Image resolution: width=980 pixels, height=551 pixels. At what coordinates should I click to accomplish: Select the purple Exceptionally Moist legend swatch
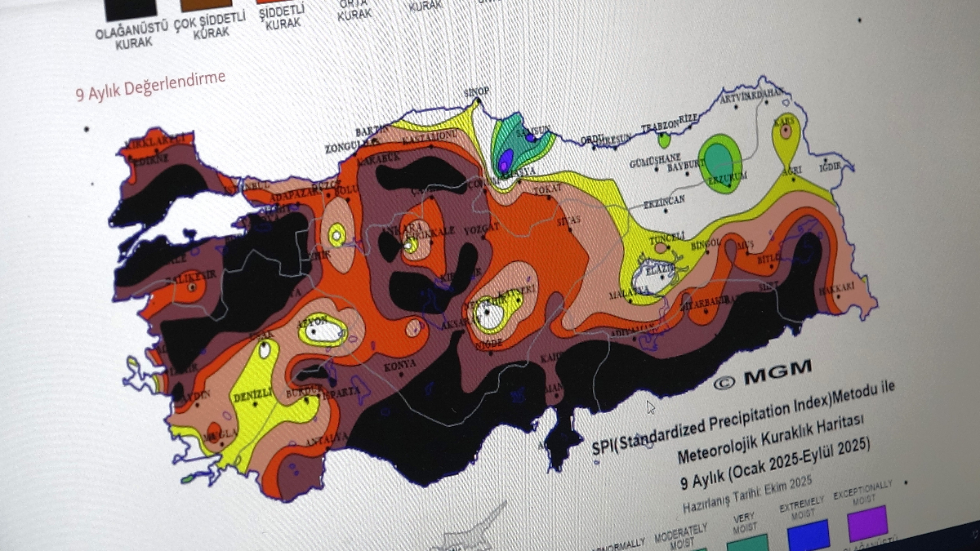pos(866,522)
